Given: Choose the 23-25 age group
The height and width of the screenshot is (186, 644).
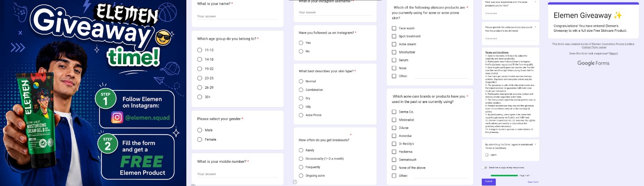Looking at the screenshot, I should click(x=200, y=78).
